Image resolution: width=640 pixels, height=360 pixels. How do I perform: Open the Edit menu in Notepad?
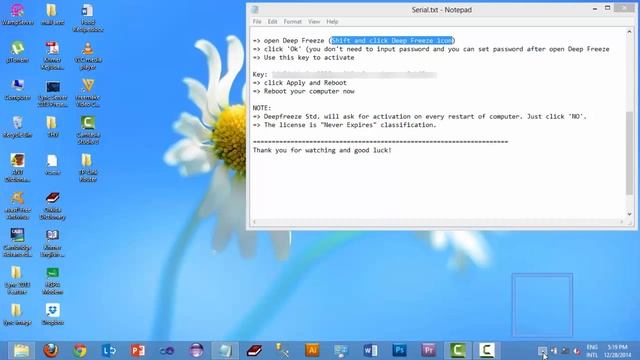(272, 22)
